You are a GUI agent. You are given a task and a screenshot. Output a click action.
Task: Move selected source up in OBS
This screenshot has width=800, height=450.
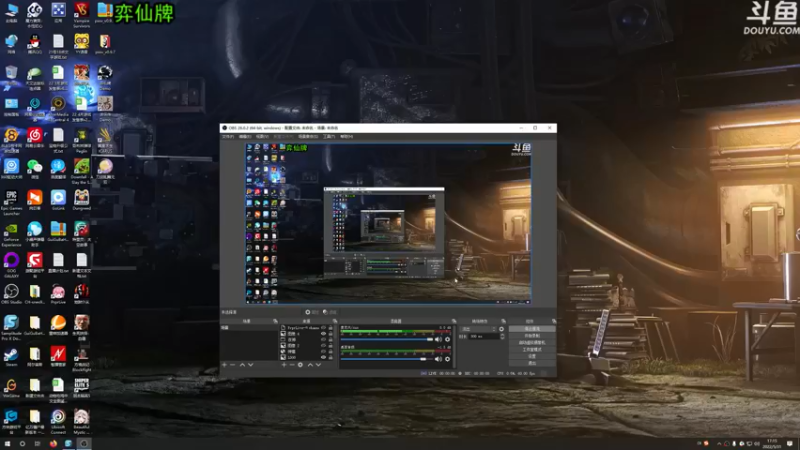click(x=310, y=365)
